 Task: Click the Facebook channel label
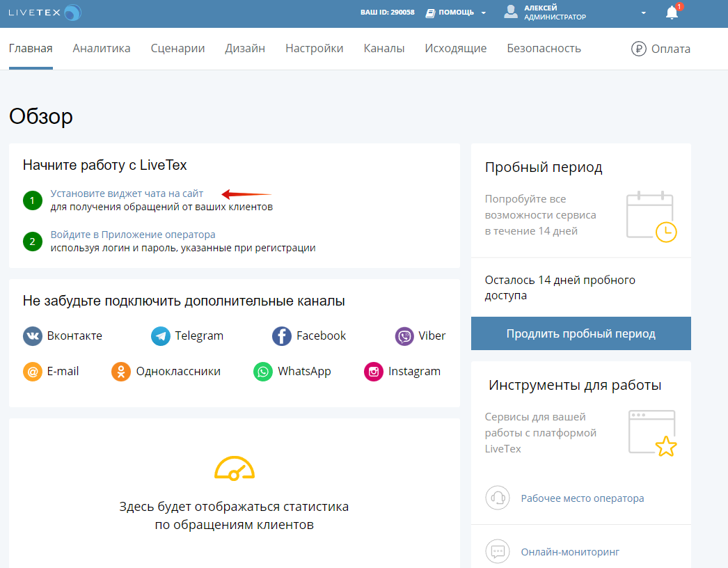coord(322,336)
